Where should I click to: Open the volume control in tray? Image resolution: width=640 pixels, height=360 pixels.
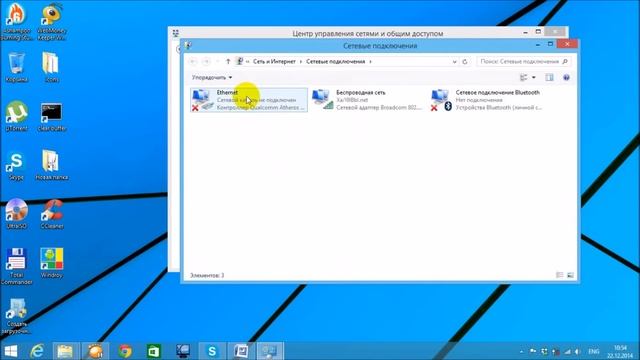point(577,351)
